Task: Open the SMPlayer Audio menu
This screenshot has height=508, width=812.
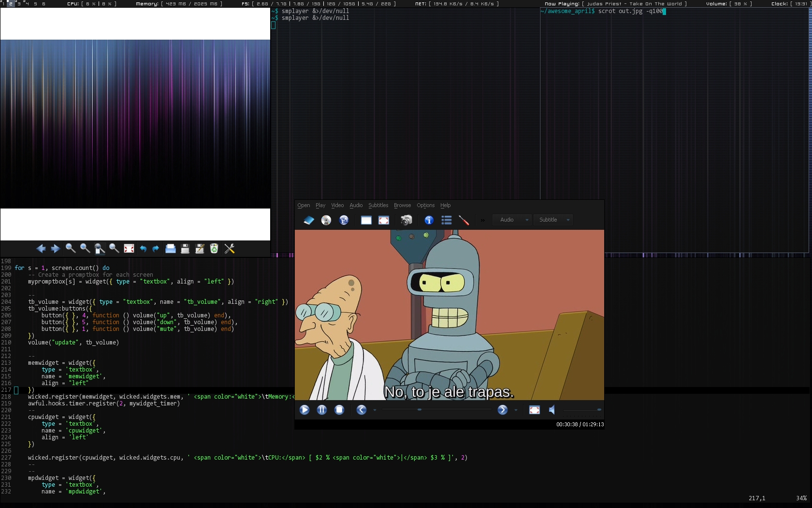Action: (x=356, y=205)
